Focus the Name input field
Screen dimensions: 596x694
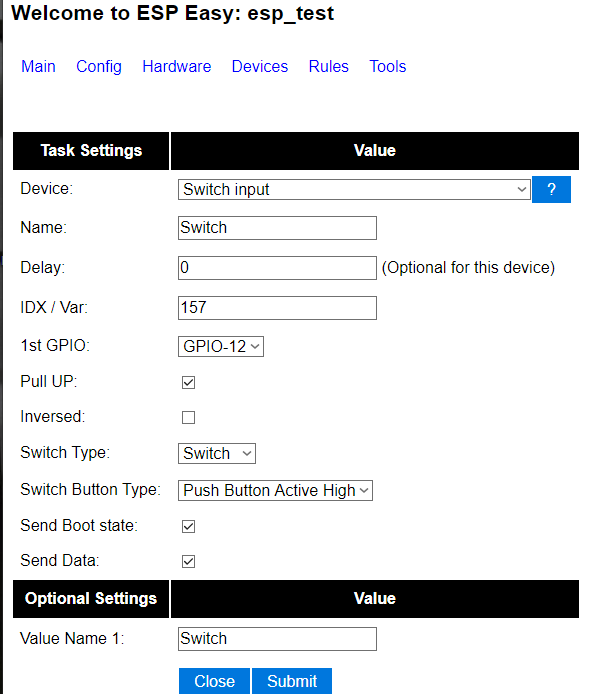click(x=277, y=228)
